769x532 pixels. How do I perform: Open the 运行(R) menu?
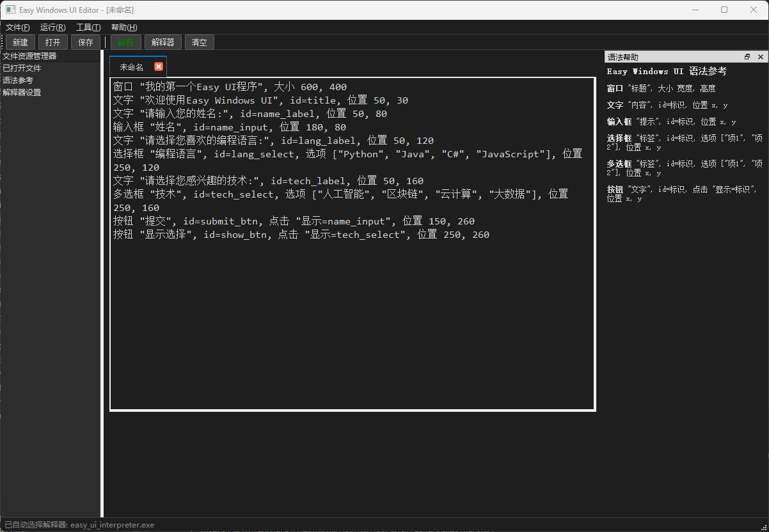point(52,27)
